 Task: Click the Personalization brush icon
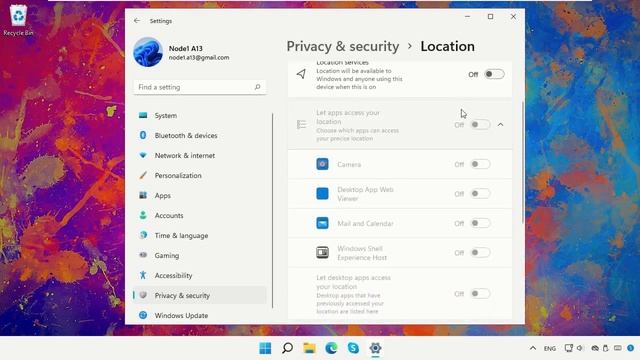[x=143, y=175]
